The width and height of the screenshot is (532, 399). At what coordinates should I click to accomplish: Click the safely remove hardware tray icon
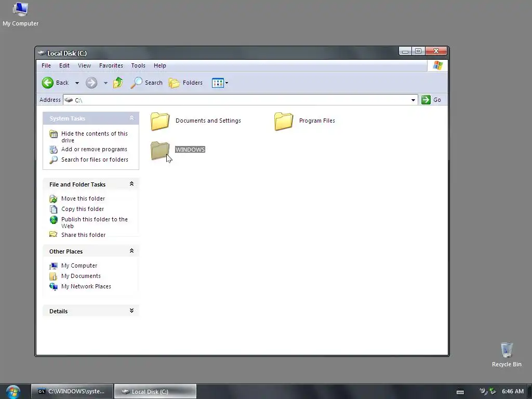click(493, 392)
